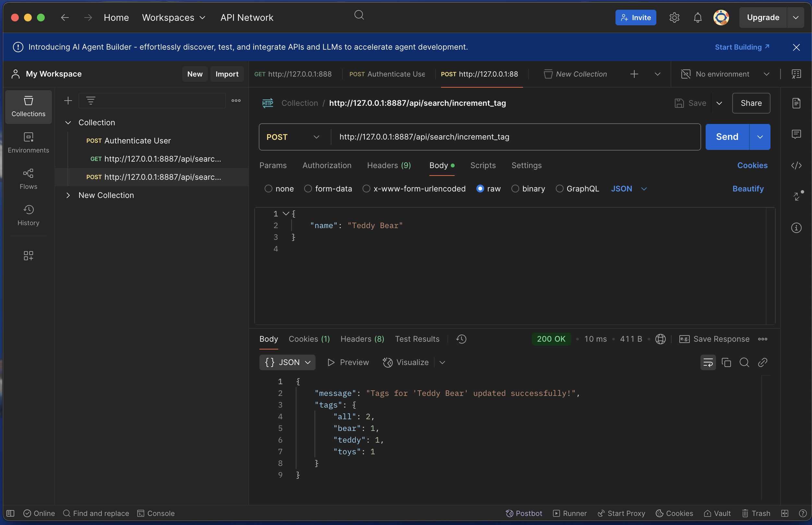This screenshot has width=812, height=525.
Task: Search within the response body
Action: click(x=744, y=362)
